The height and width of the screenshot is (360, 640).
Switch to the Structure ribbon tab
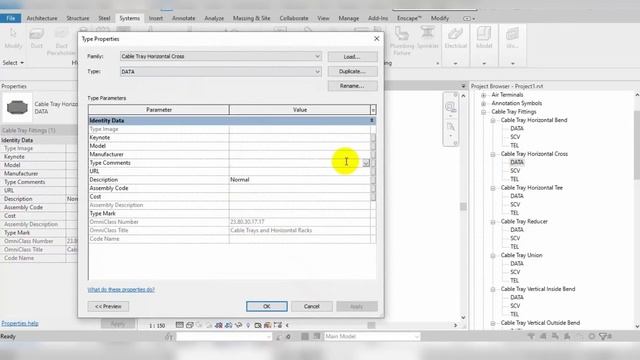click(x=78, y=18)
